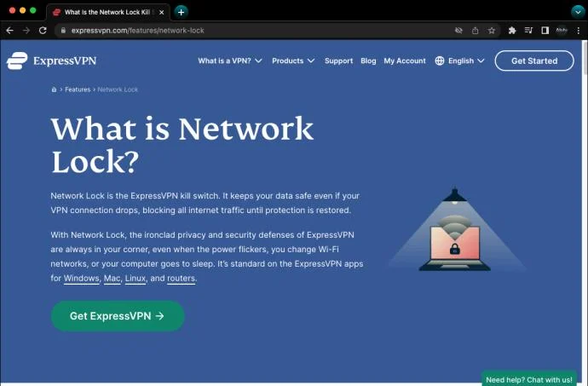Click the share page icon in address bar
Viewport: 588px width, 386px height.
pyautogui.click(x=476, y=31)
